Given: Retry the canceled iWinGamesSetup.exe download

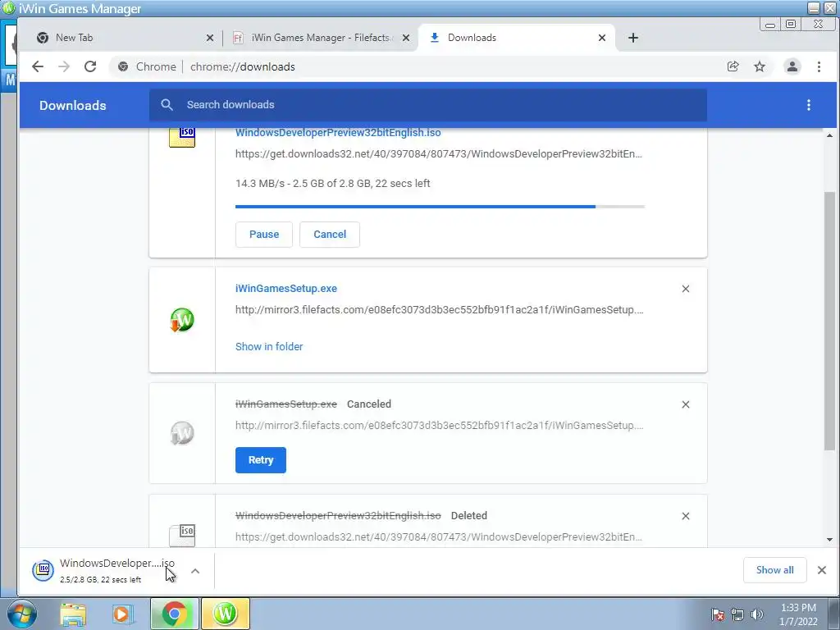Looking at the screenshot, I should coord(261,460).
